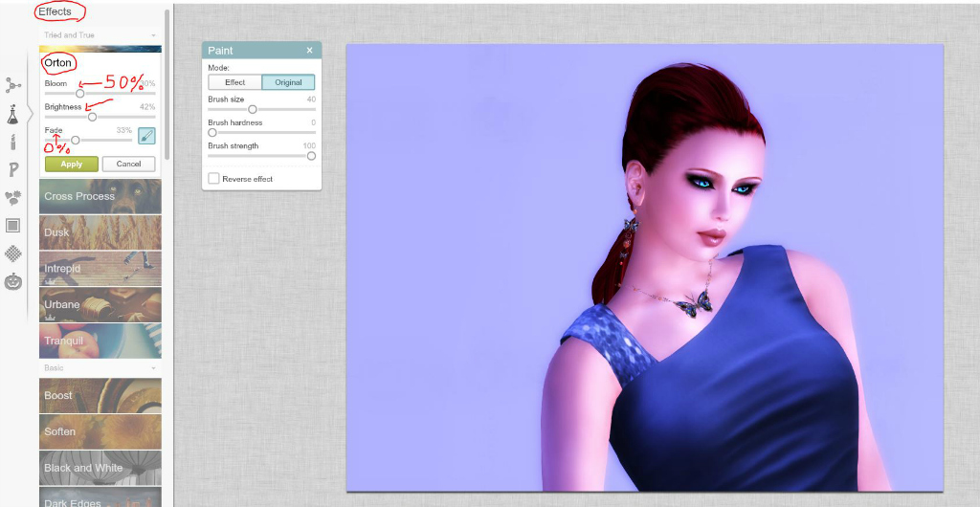Image resolution: width=980 pixels, height=507 pixels.
Task: Collapse the Basic effects section
Action: (152, 367)
